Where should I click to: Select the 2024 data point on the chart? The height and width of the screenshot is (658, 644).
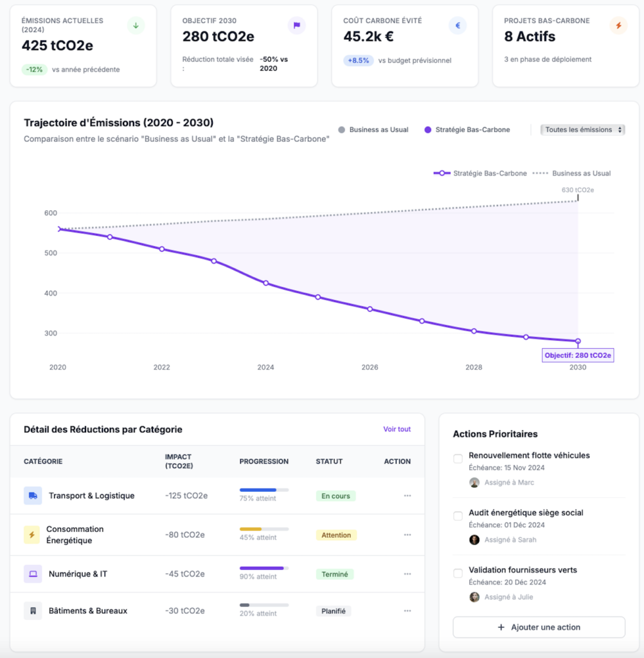coord(266,283)
